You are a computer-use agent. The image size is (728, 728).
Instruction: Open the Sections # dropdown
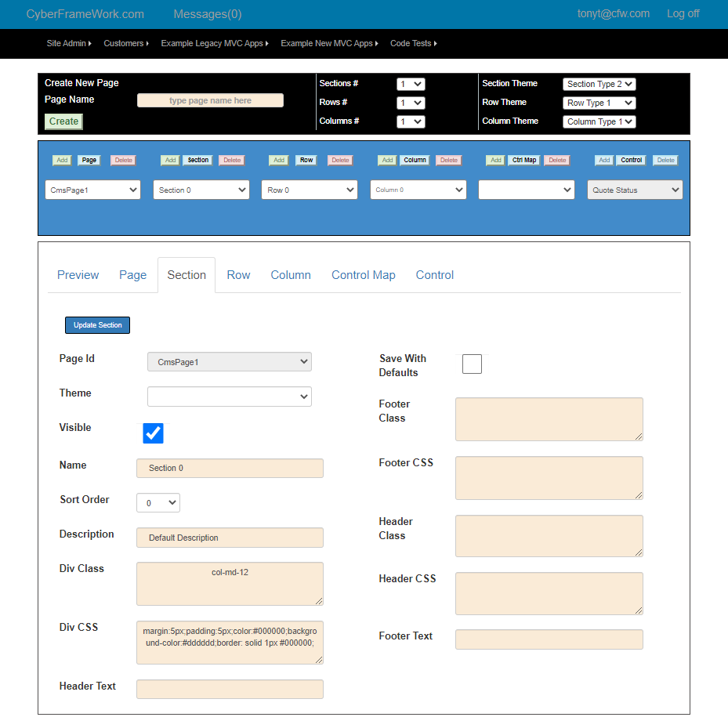411,84
